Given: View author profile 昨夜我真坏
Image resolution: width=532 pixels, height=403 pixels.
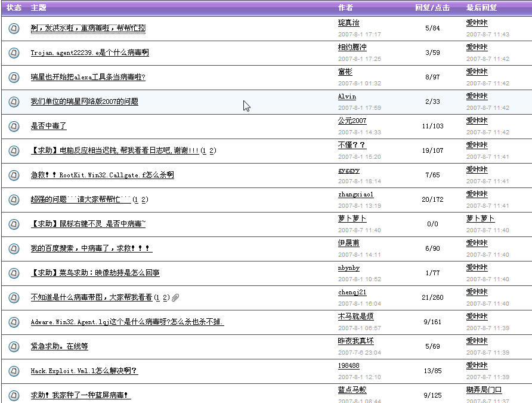Looking at the screenshot, I should coord(356,340).
